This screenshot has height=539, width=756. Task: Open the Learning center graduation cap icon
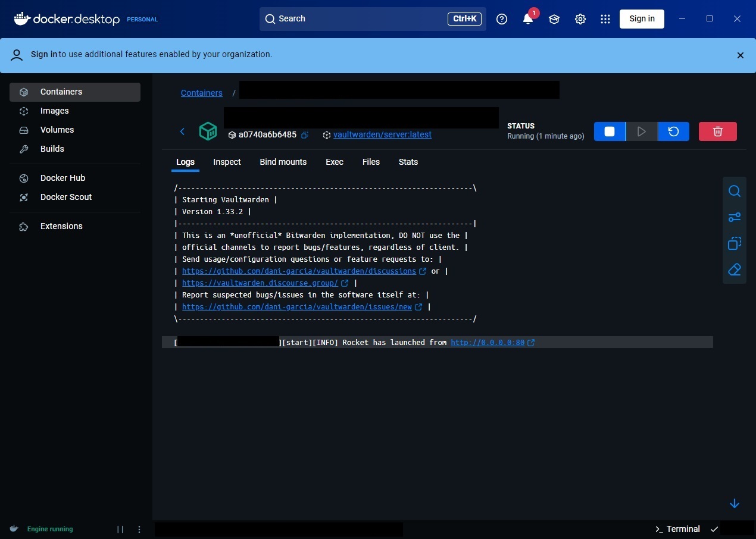pyautogui.click(x=554, y=19)
